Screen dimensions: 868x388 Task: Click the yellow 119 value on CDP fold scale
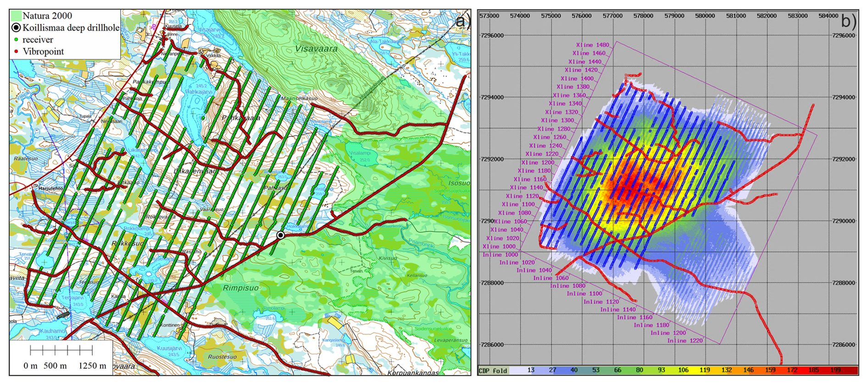(705, 371)
